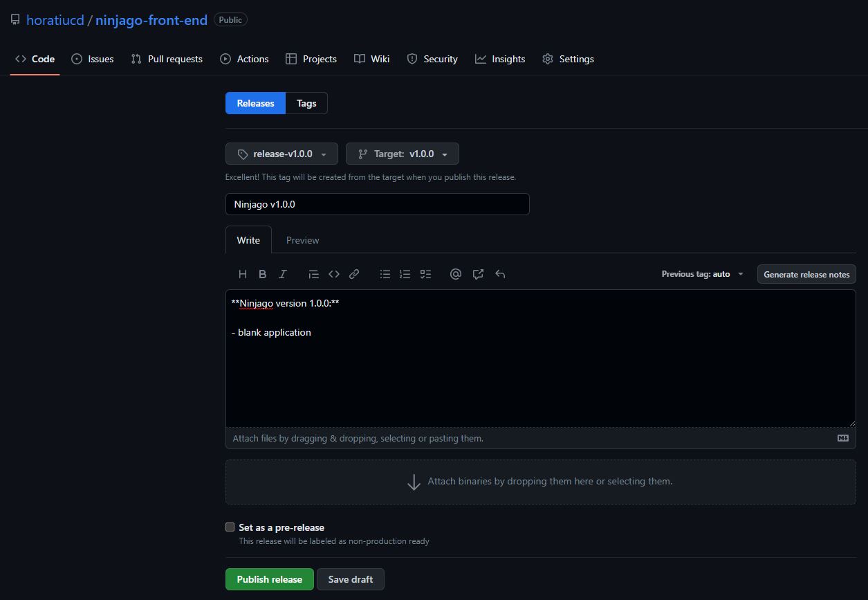The width and height of the screenshot is (868, 600).
Task: Open the Actions tab
Action: (244, 59)
